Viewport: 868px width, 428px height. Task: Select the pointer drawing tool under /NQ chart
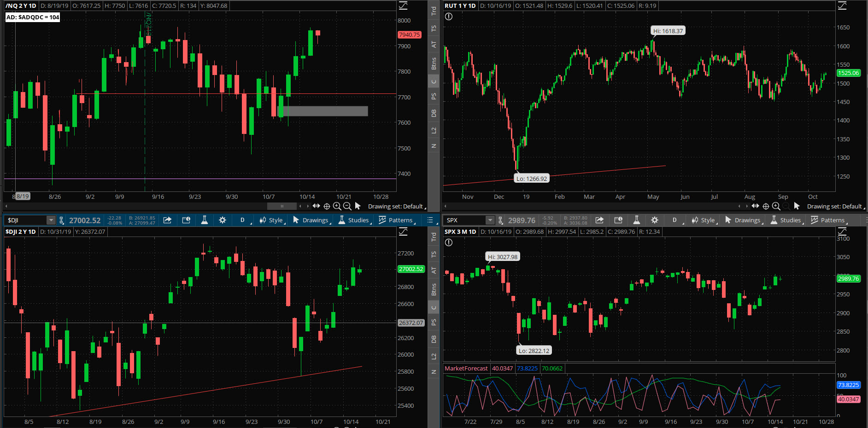click(358, 206)
